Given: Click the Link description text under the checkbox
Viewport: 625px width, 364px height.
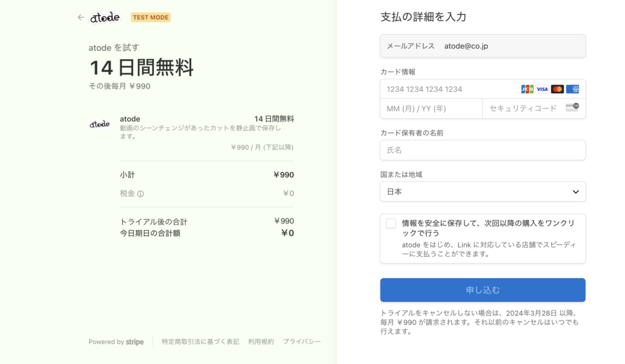Looking at the screenshot, I should pos(489,249).
